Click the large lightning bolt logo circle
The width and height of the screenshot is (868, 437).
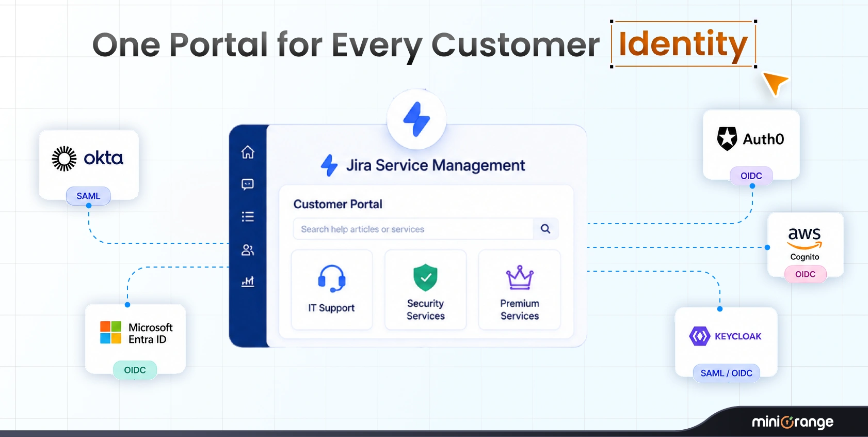[416, 119]
